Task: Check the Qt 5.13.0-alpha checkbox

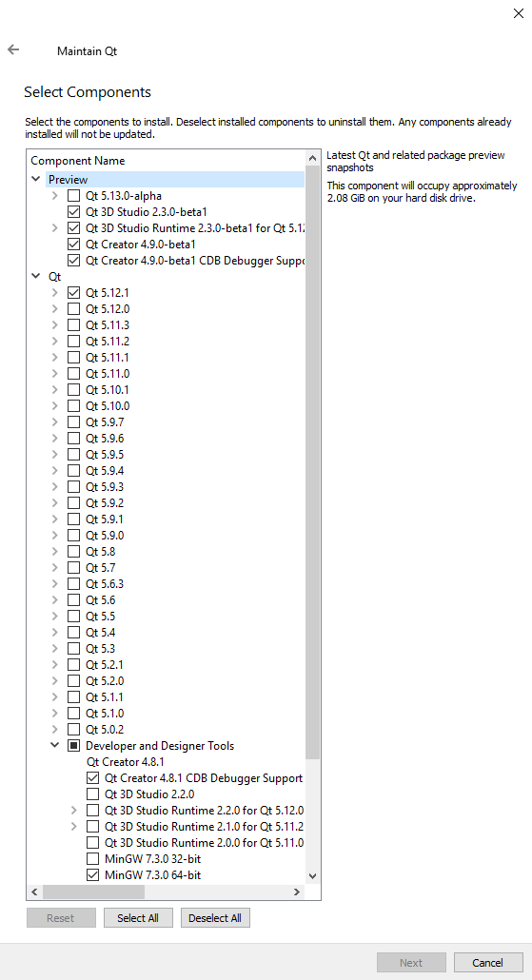Action: 74,196
